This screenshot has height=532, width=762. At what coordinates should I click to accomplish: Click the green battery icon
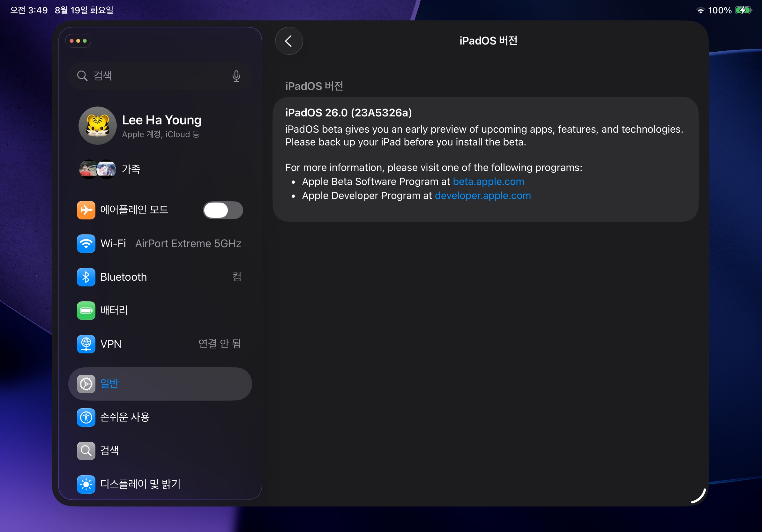tap(86, 310)
